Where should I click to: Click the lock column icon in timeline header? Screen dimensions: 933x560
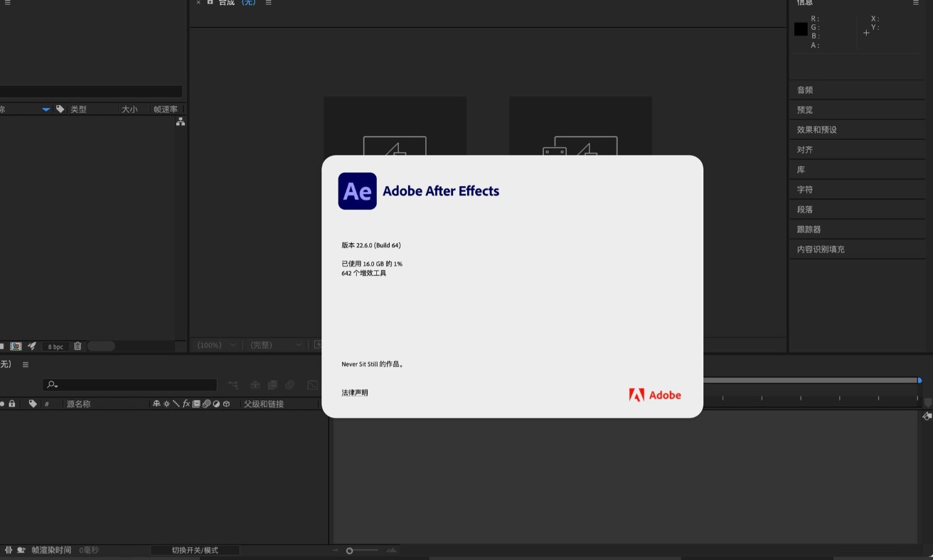click(12, 404)
